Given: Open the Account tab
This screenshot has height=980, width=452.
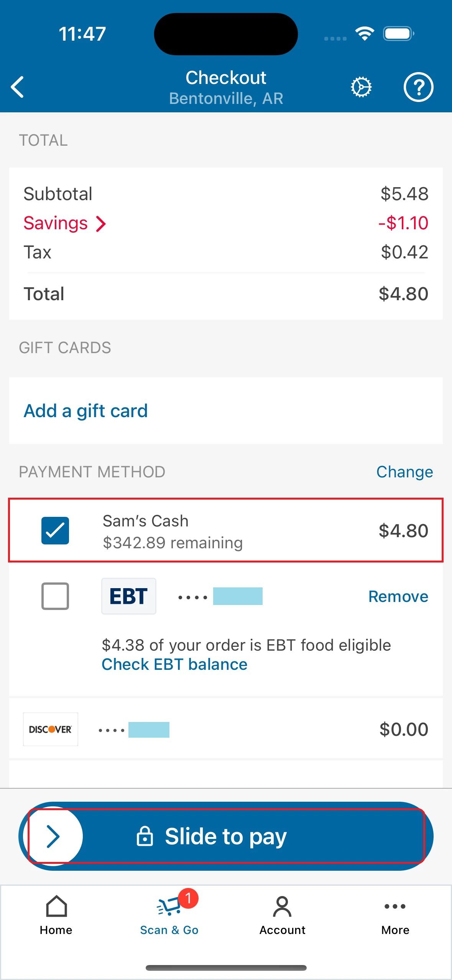Looking at the screenshot, I should point(282,914).
